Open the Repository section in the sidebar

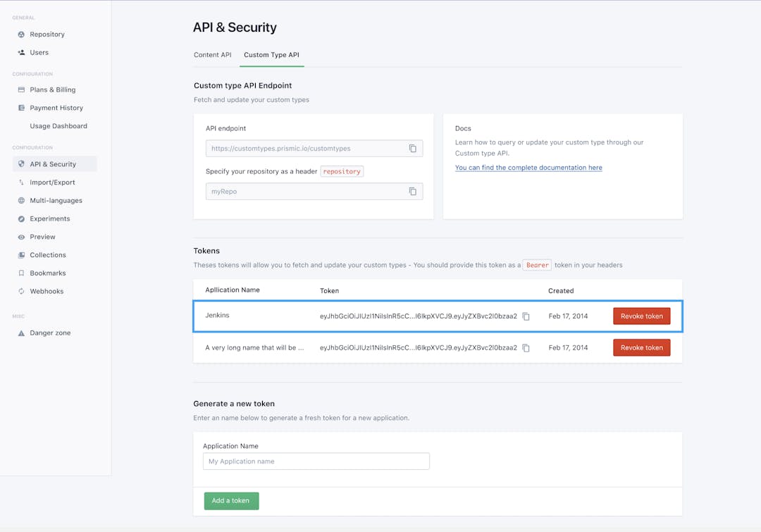(45, 34)
